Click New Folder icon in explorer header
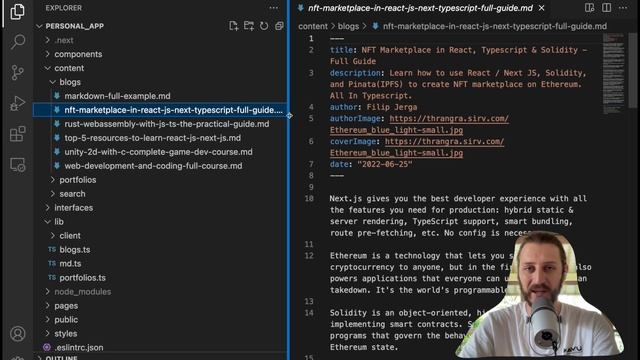 click(x=249, y=26)
